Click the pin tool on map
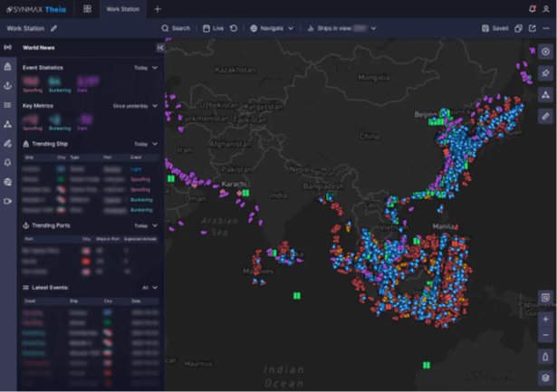Screen dimensions: 557x392 coord(544,72)
